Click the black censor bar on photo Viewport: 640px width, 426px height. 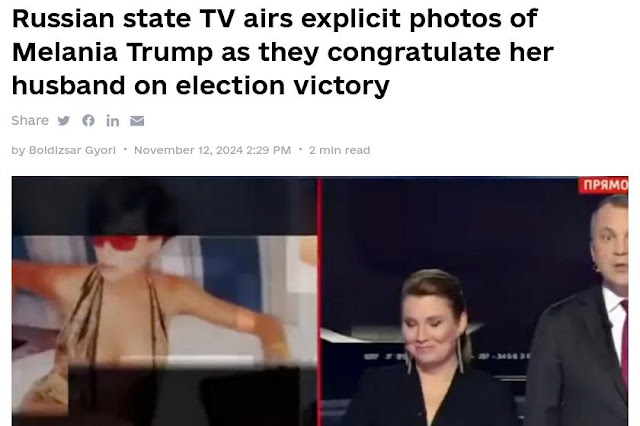click(184, 396)
